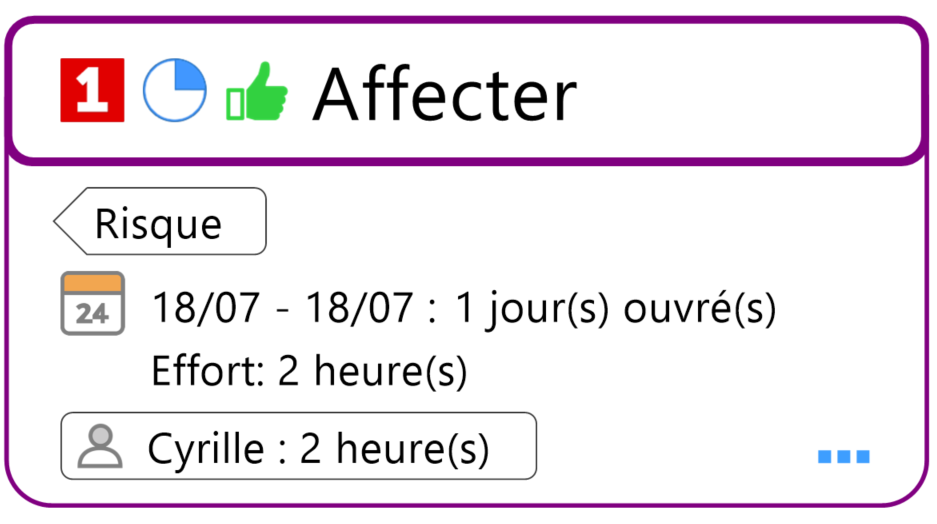Click the person avatar icon beside Cyrille

(99, 446)
